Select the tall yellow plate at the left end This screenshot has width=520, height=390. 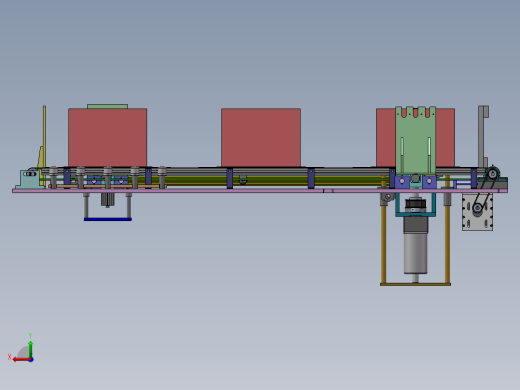pyautogui.click(x=44, y=137)
